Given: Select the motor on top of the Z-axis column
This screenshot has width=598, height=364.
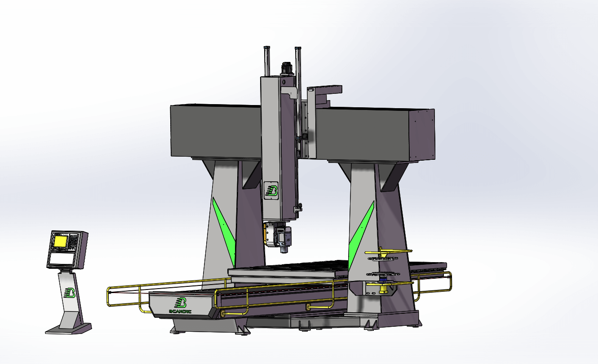Looking at the screenshot, I should [287, 69].
